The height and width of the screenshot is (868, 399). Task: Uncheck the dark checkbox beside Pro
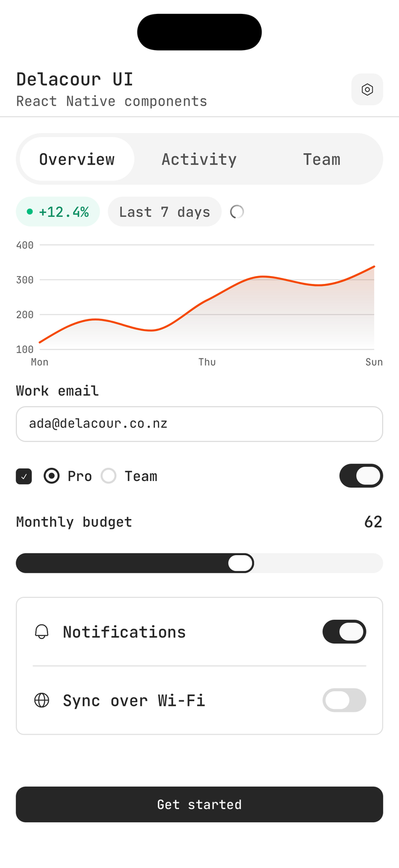(x=24, y=476)
